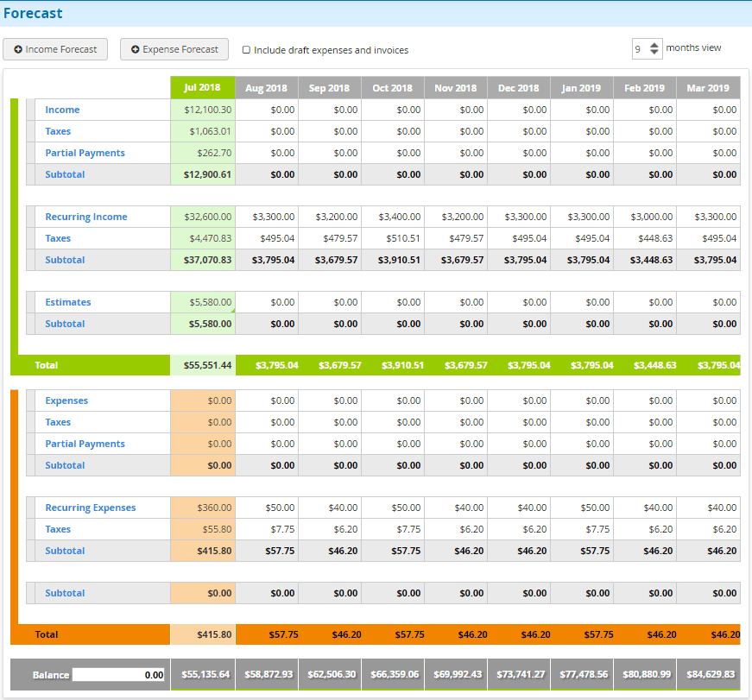Click the $3,910.51 subtotal cell for Oct 2018

393,260
